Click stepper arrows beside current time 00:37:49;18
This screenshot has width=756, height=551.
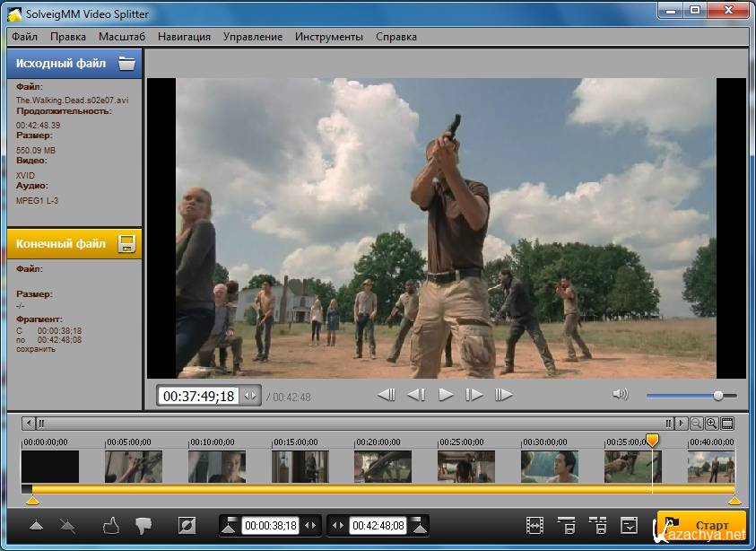pyautogui.click(x=249, y=396)
